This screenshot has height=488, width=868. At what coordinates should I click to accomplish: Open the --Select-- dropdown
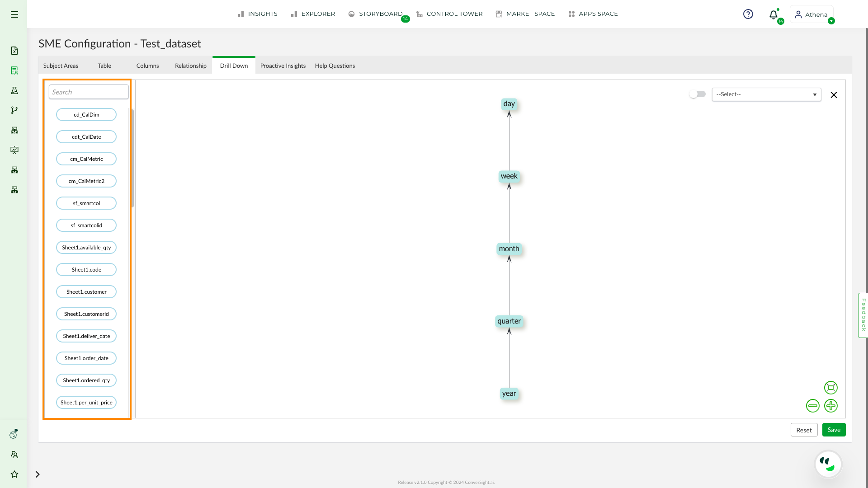coord(767,94)
